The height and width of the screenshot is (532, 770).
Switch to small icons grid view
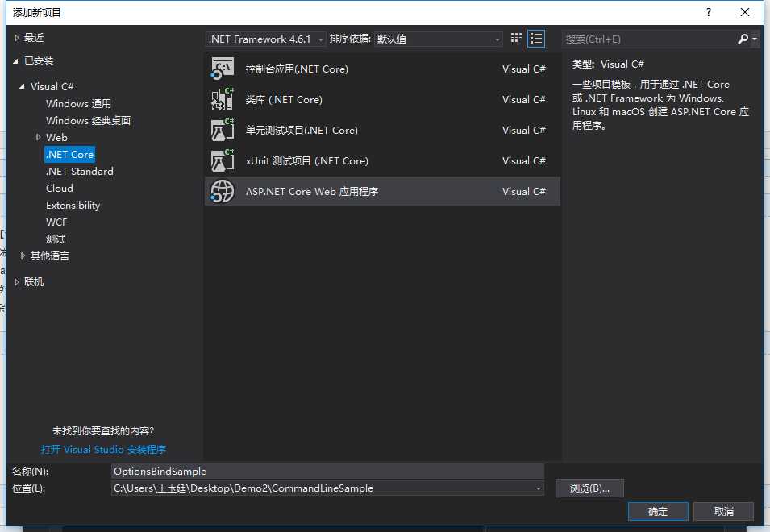[516, 39]
